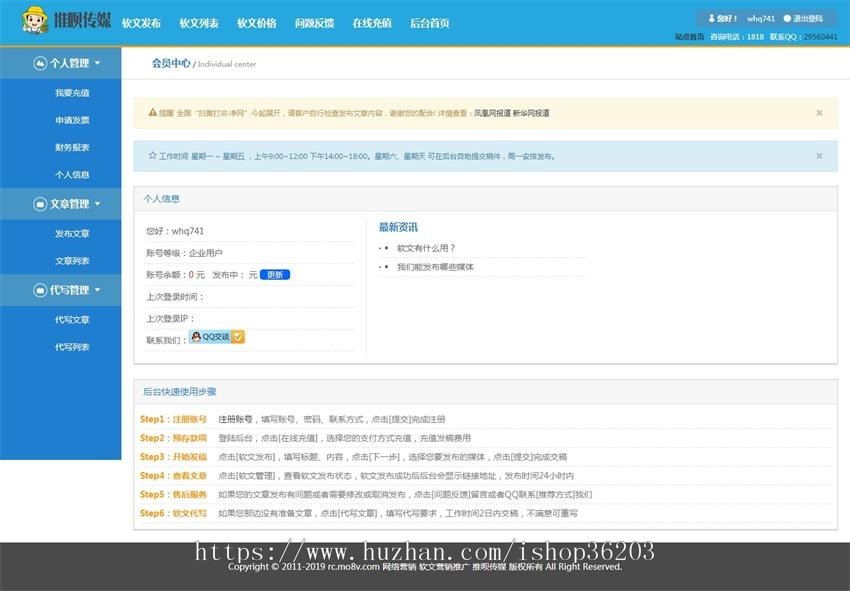
Task: Dismiss the yellow alert with its close X
Action: tap(820, 113)
